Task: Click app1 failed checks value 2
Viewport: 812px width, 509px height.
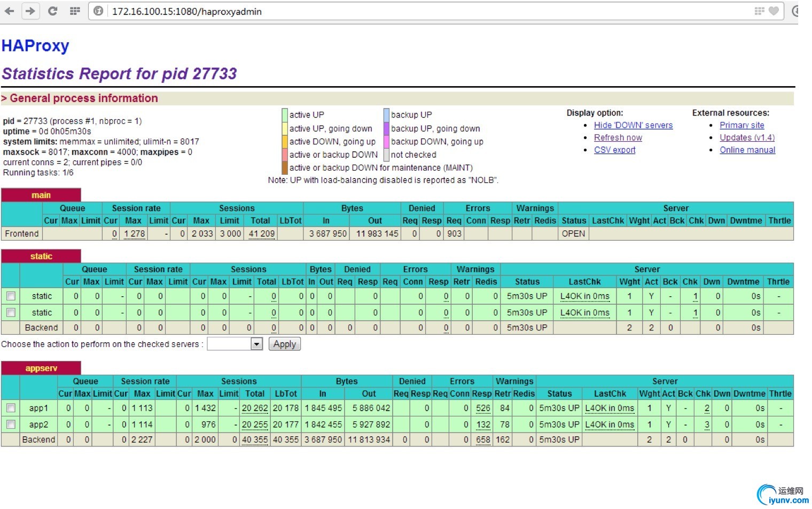Action: coord(707,408)
